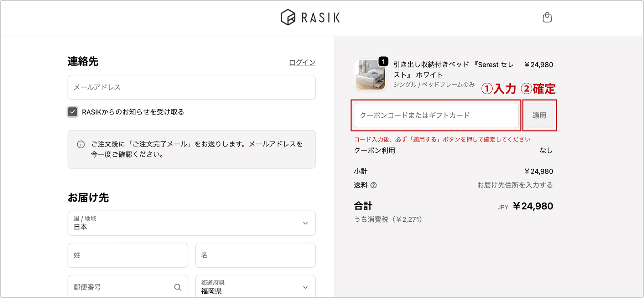Click the シングル / ベッドフレームのみ variant text
The image size is (644, 298).
pyautogui.click(x=434, y=84)
